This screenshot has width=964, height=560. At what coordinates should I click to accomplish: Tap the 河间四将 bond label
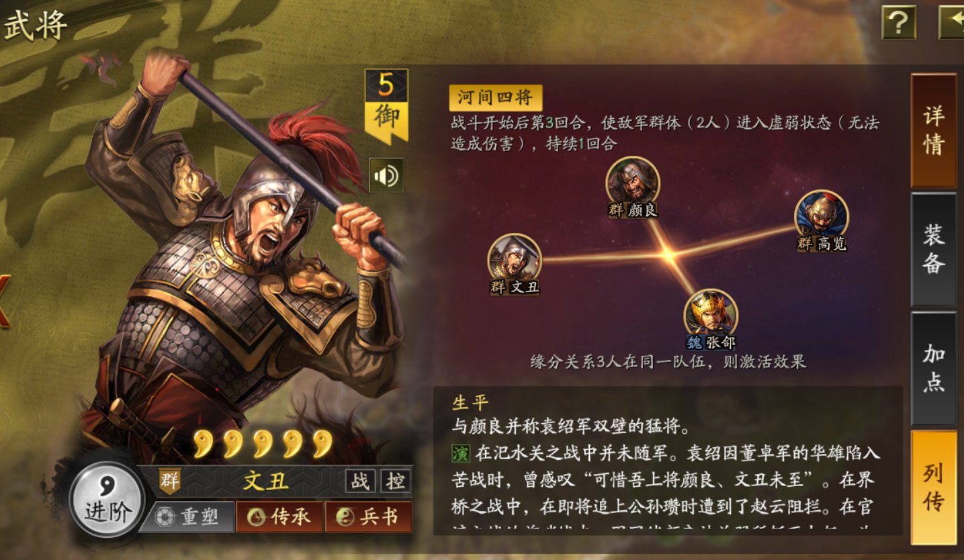496,98
